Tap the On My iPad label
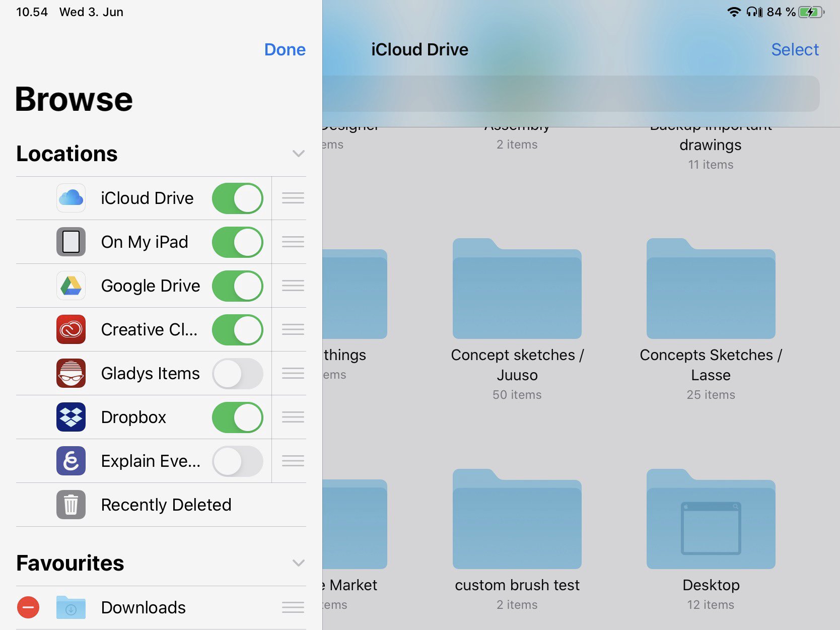The image size is (840, 630). [145, 242]
